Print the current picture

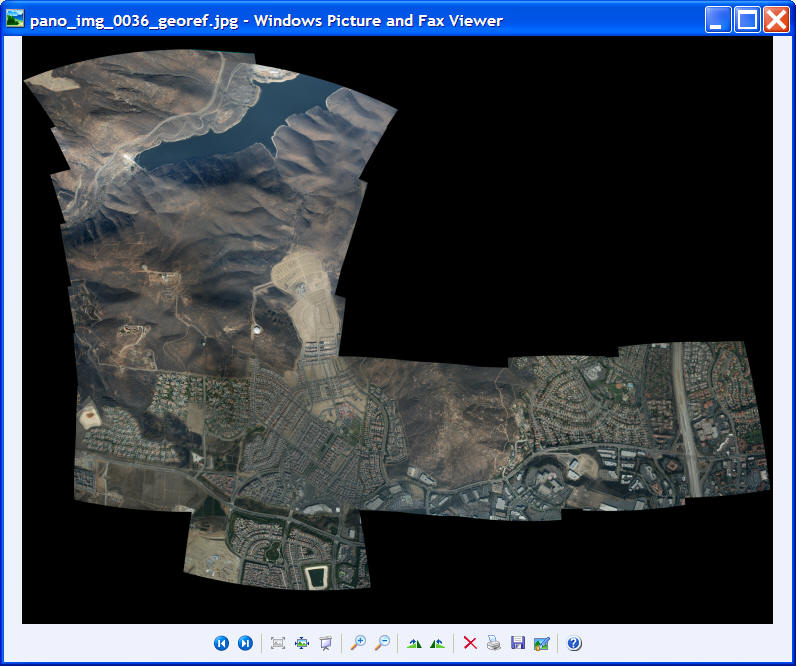pyautogui.click(x=493, y=643)
